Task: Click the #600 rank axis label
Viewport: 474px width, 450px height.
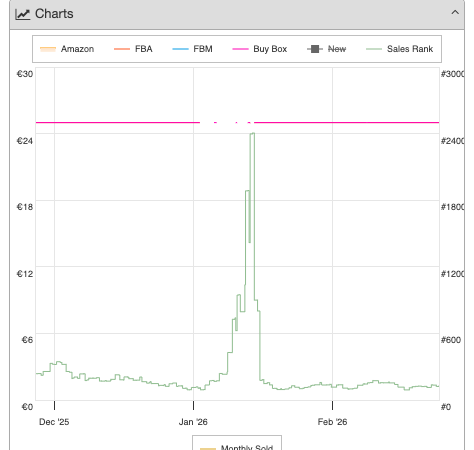Action: (x=451, y=340)
